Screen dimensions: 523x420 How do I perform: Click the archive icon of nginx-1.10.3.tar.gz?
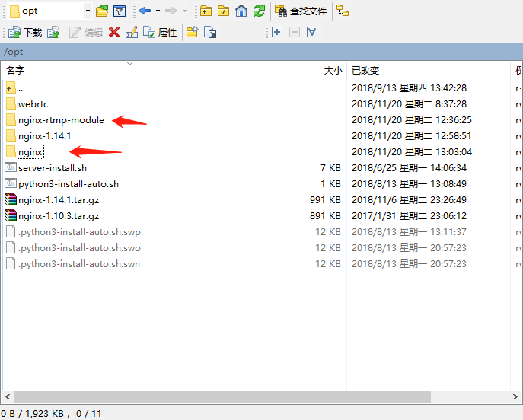pyautogui.click(x=11, y=215)
